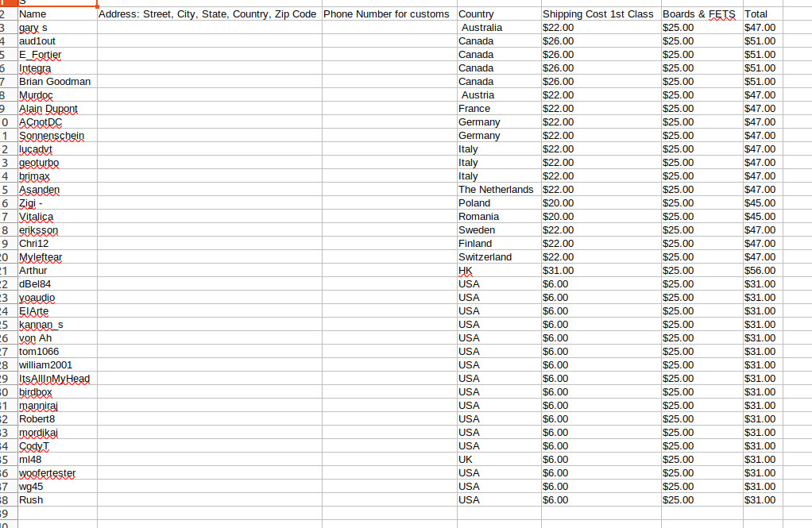Click the manniraj cell
812x528 pixels.
point(57,405)
